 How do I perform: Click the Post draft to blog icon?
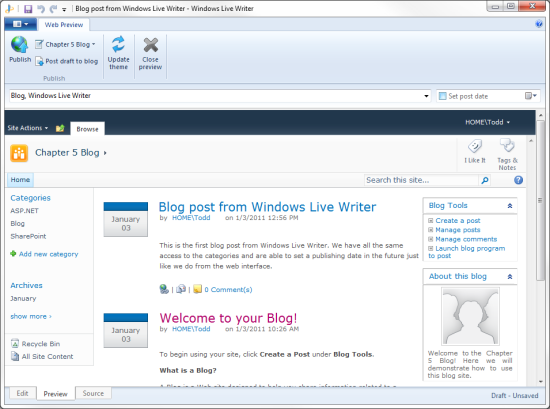[39, 61]
